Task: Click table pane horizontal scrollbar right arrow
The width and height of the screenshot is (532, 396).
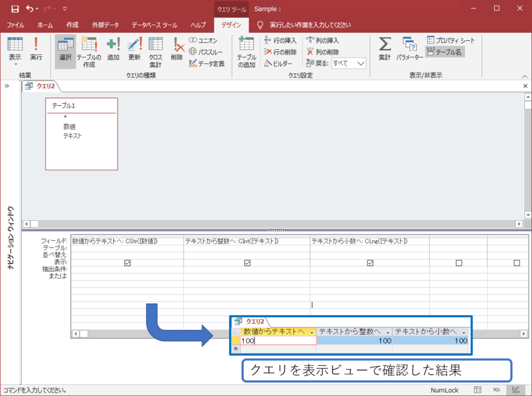Action: point(519,224)
